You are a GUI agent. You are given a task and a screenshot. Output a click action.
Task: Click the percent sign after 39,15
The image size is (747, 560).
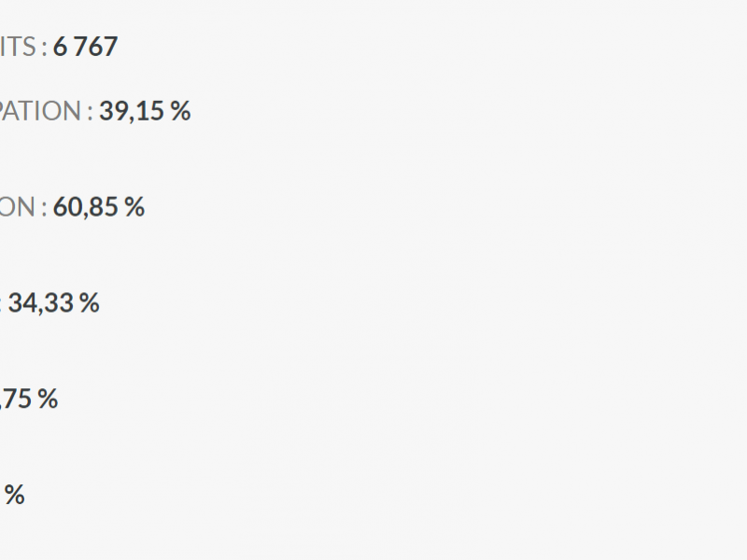[180, 111]
